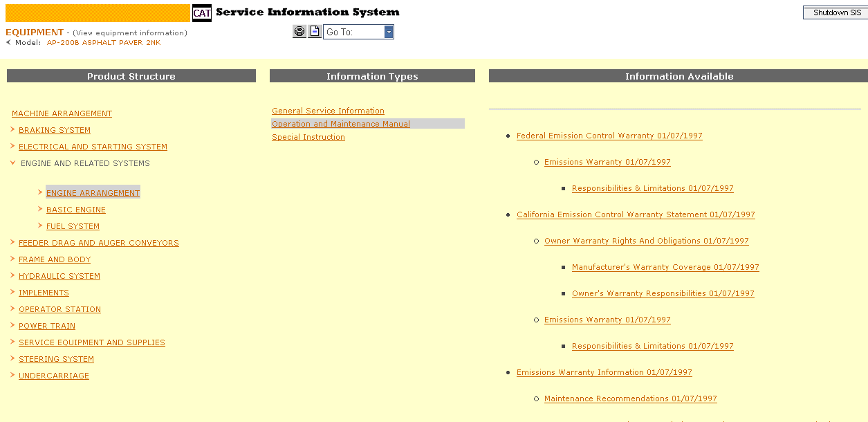Viewport: 868px width, 422px height.
Task: Open California Emission Control Warranty Statement link
Action: [x=636, y=214]
